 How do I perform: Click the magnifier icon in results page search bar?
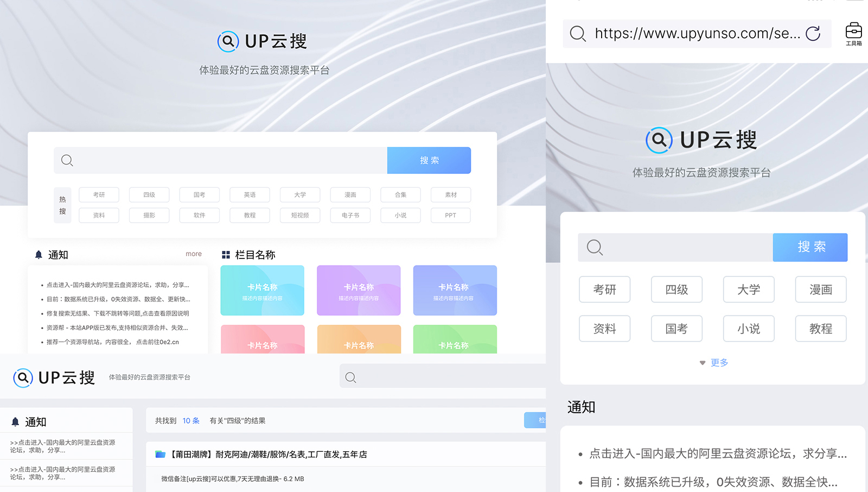(x=351, y=377)
